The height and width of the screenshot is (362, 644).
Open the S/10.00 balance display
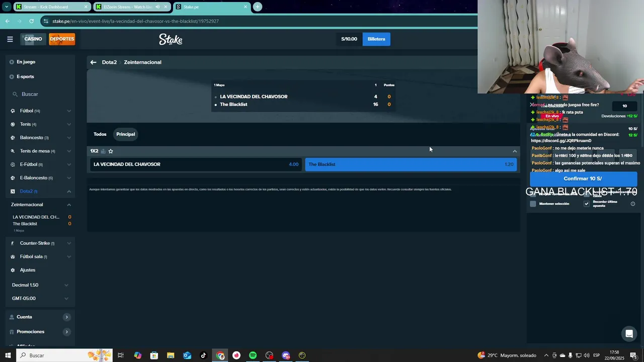[349, 39]
